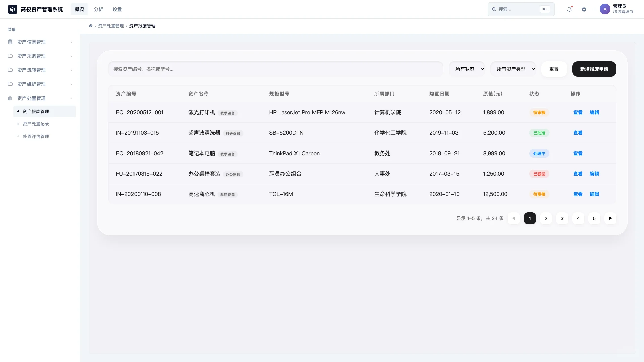Open the 设置 menu item
This screenshot has height=362, width=644.
click(117, 9)
